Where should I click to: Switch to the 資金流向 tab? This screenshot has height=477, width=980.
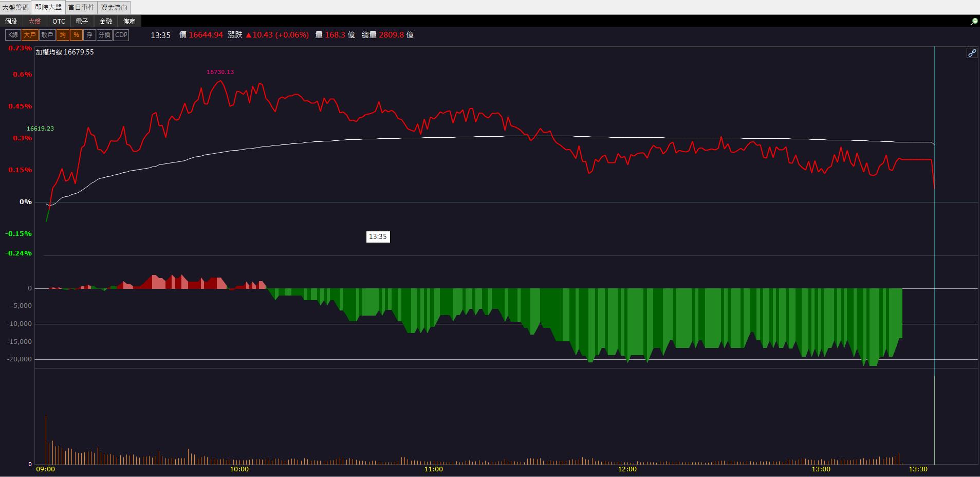(x=114, y=7)
